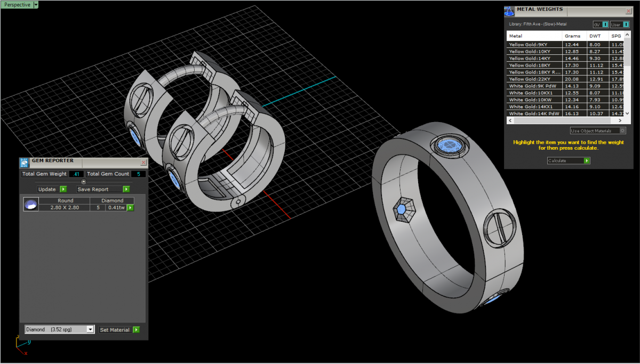640x364 pixels.
Task: Click the Save Report button
Action: [100, 189]
